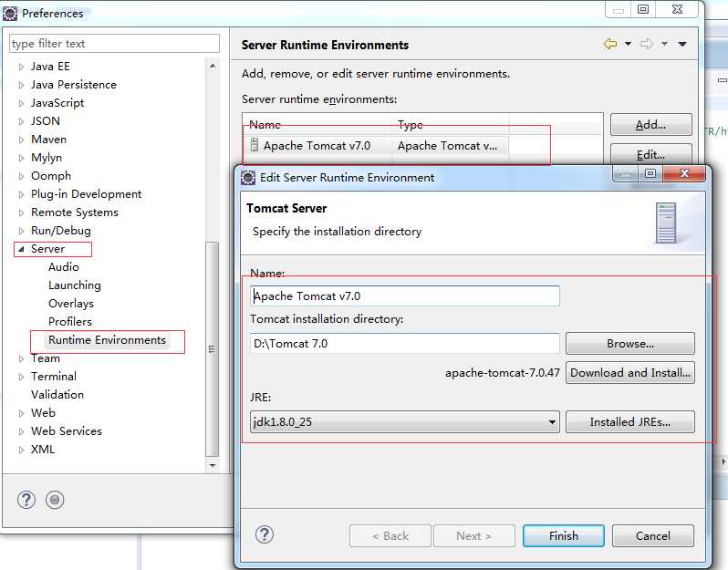The image size is (728, 570).
Task: Click the Name field with Apache Tomcat v7.0
Action: [405, 296]
